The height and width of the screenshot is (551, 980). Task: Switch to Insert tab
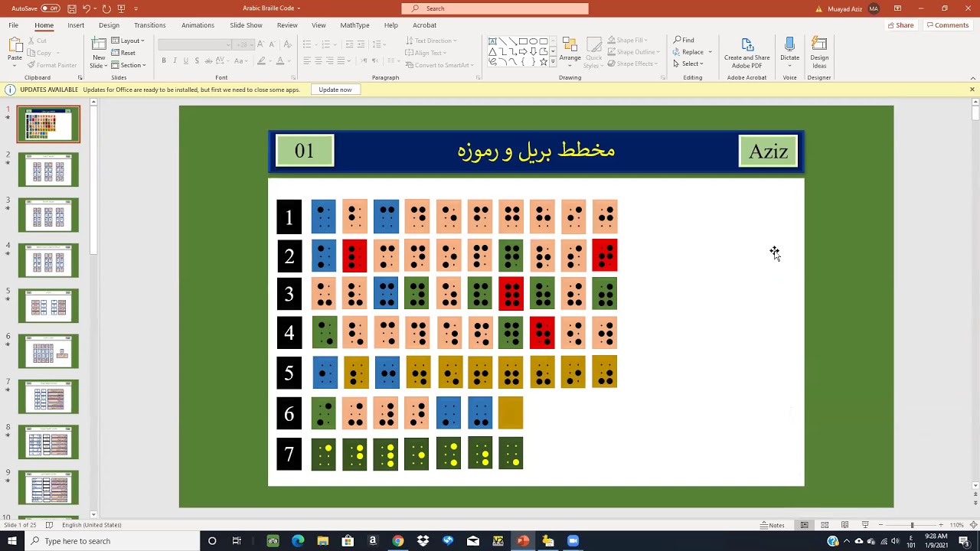(x=76, y=25)
